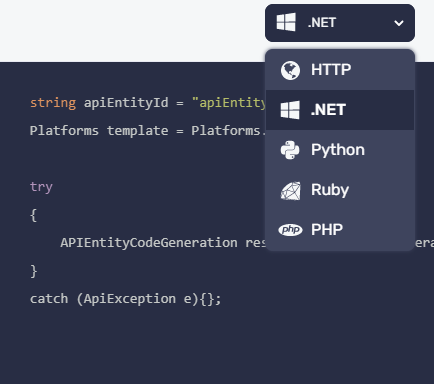Screen dimensions: 434x384
Task: Click 'APIEntityCodeGeneration' in the code
Action: tap(149, 243)
